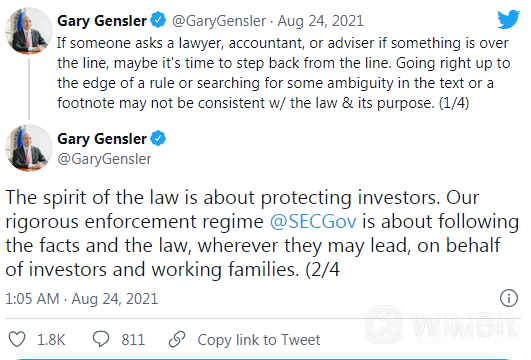Open Gary Gensler's top profile avatar
This screenshot has width=531, height=360.
(29, 31)
